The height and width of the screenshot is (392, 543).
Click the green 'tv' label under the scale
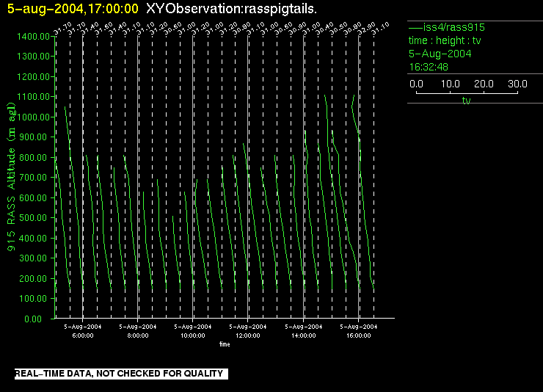click(x=466, y=101)
